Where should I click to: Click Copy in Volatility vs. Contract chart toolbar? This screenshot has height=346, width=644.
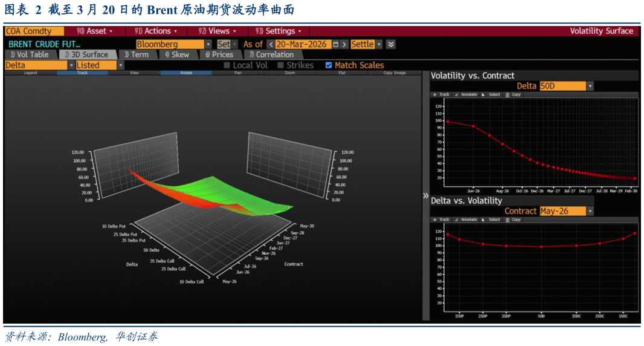(x=513, y=94)
